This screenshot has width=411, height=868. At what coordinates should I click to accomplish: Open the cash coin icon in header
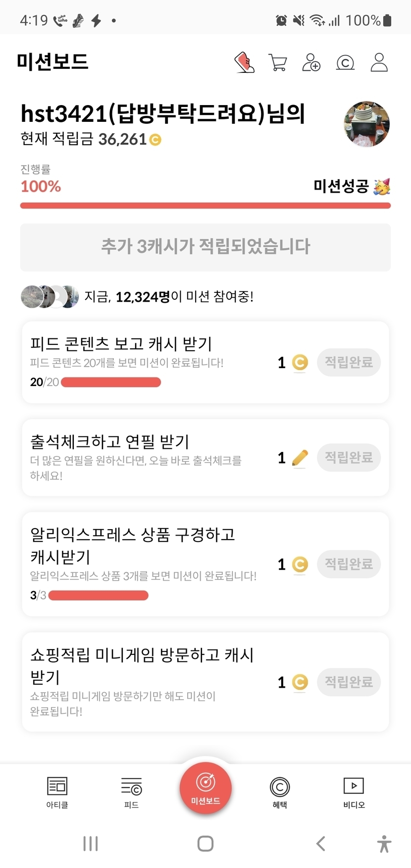point(345,63)
